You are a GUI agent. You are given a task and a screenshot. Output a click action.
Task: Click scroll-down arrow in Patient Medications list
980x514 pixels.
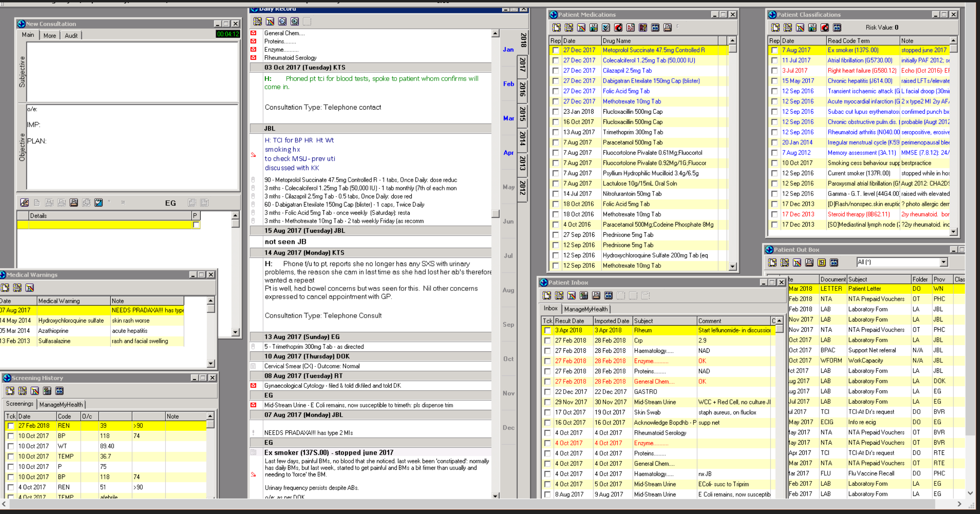pyautogui.click(x=732, y=266)
